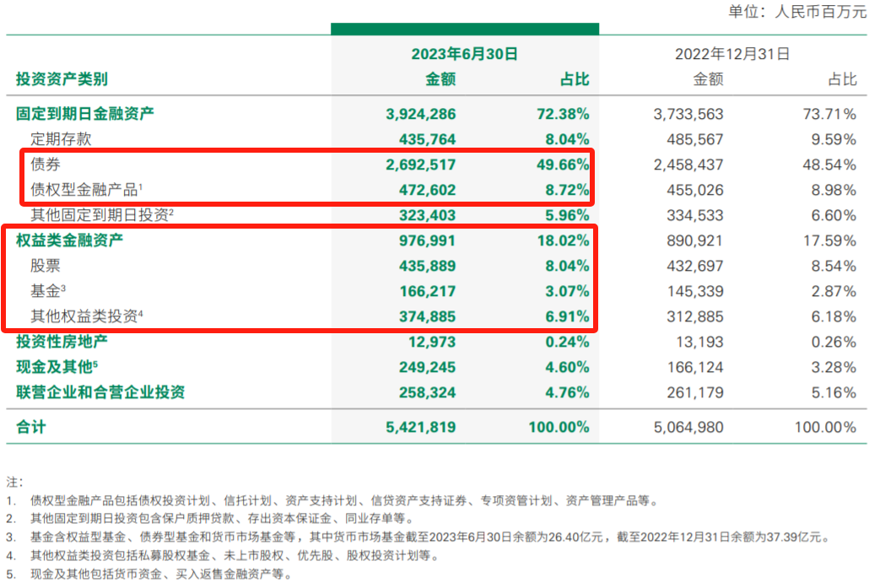Image resolution: width=869 pixels, height=588 pixels.
Task: Click the percentage 5.16%
Action: pyautogui.click(x=834, y=393)
